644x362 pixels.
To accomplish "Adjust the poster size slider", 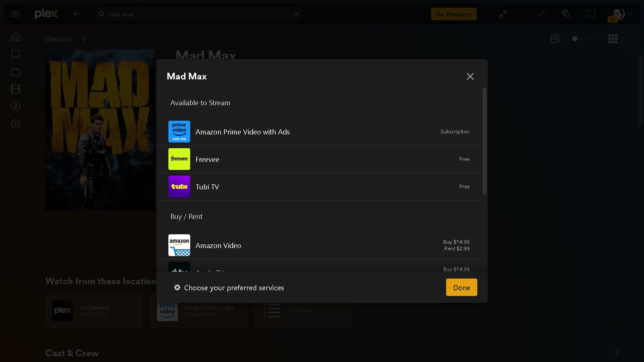I will [575, 39].
